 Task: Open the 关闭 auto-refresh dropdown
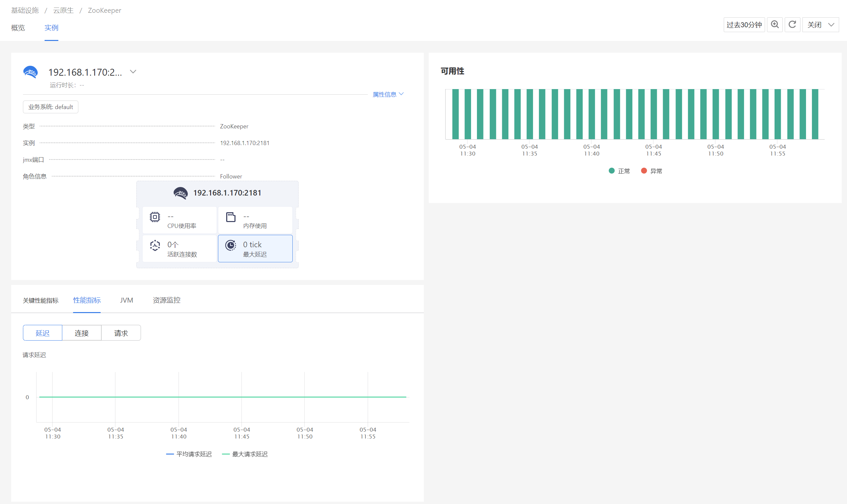(x=820, y=25)
